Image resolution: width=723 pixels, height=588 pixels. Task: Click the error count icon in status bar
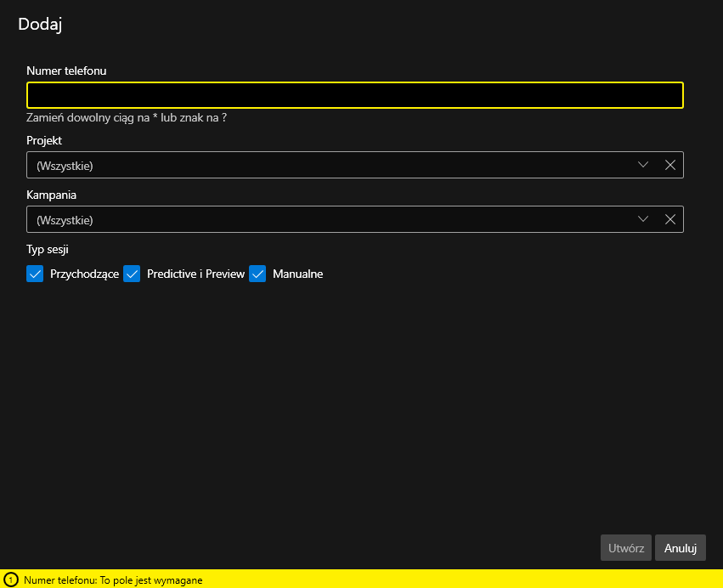click(11, 580)
